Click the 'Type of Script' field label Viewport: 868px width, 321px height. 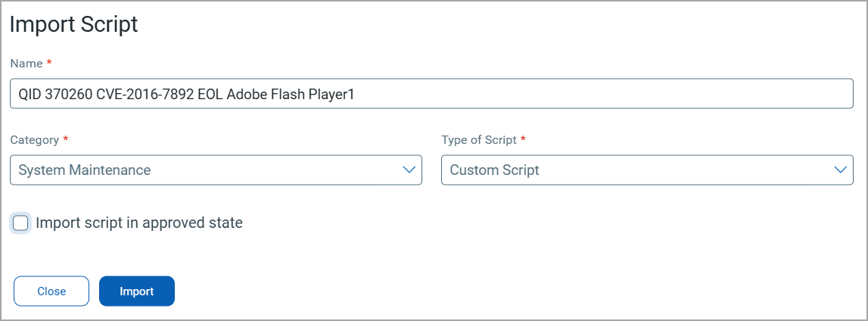coord(479,140)
